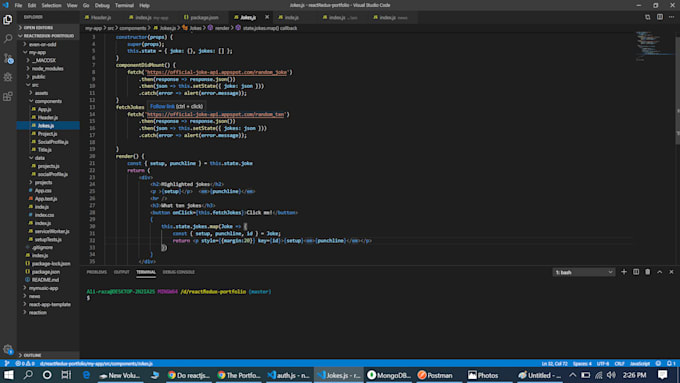Image resolution: width=680 pixels, height=383 pixels.
Task: Open README.md in explorer
Action: point(45,280)
